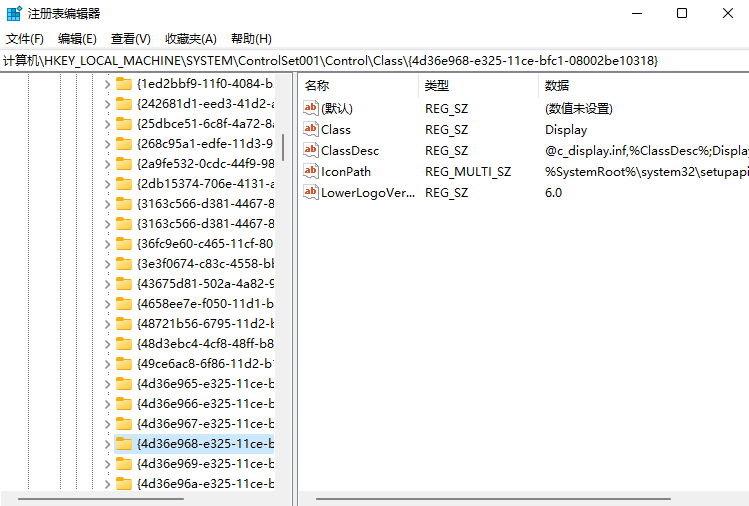Screen dimensions: 749x506
Task: Select the IconPath value name
Action: (x=346, y=172)
